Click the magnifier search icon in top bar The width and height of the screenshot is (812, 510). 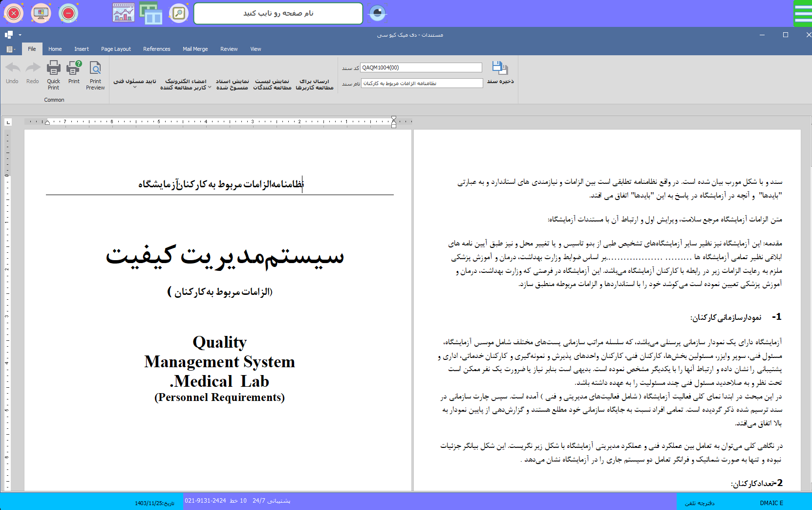coord(179,13)
